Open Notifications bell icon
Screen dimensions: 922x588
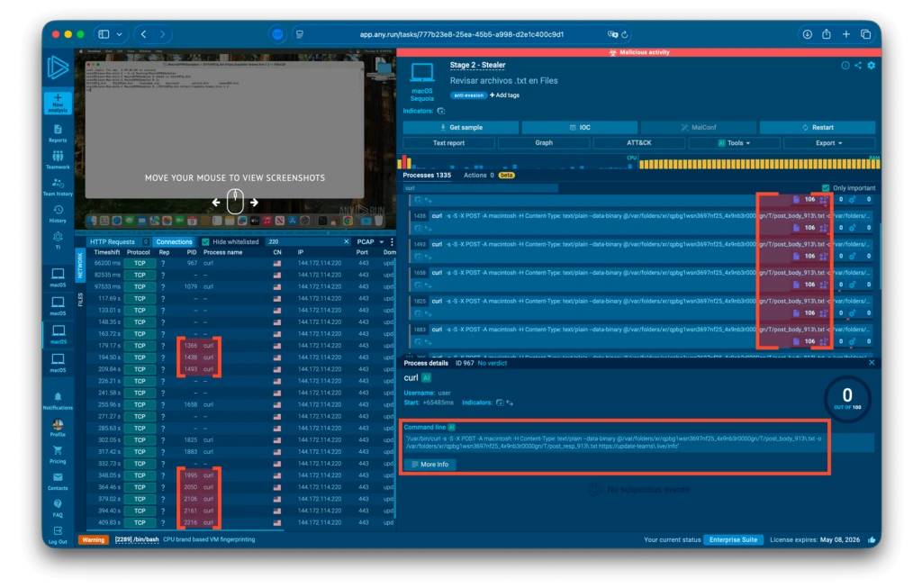tap(58, 400)
